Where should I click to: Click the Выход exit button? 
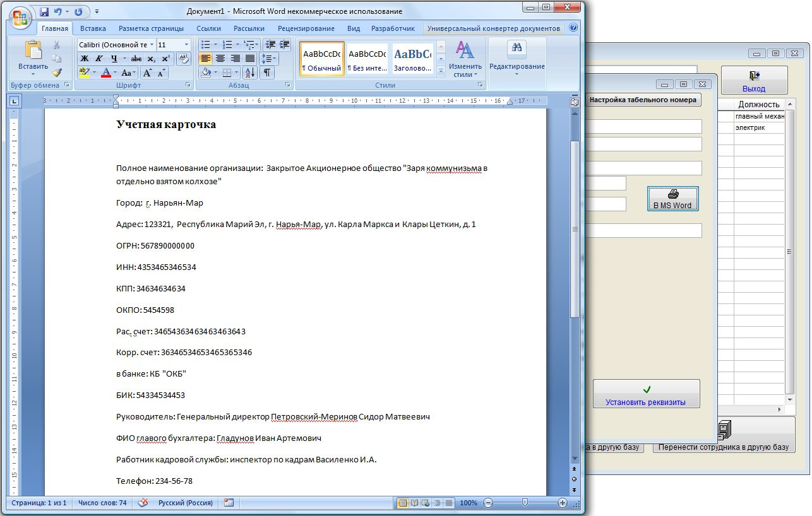pos(754,80)
